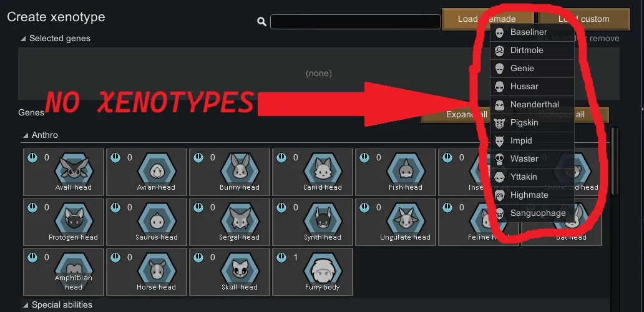644x312 pixels.
Task: Add the Sergal head gene
Action: 230,222
